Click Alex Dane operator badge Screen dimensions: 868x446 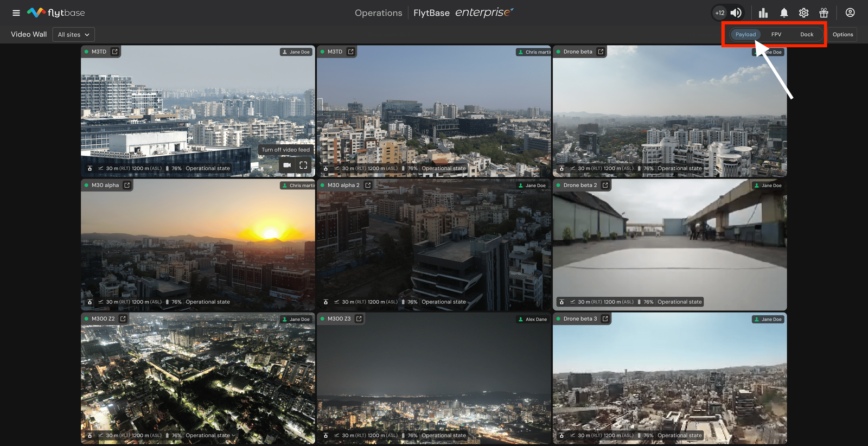click(x=532, y=319)
